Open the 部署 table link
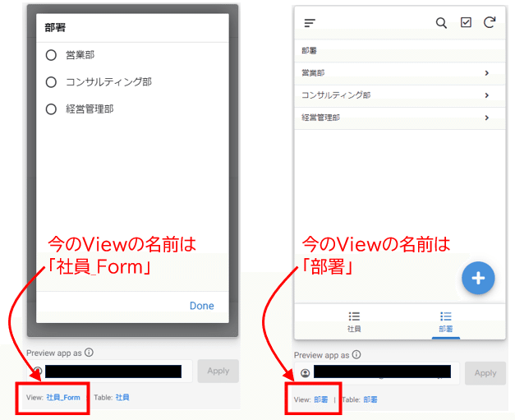This screenshot has height=420, width=515. 370,399
